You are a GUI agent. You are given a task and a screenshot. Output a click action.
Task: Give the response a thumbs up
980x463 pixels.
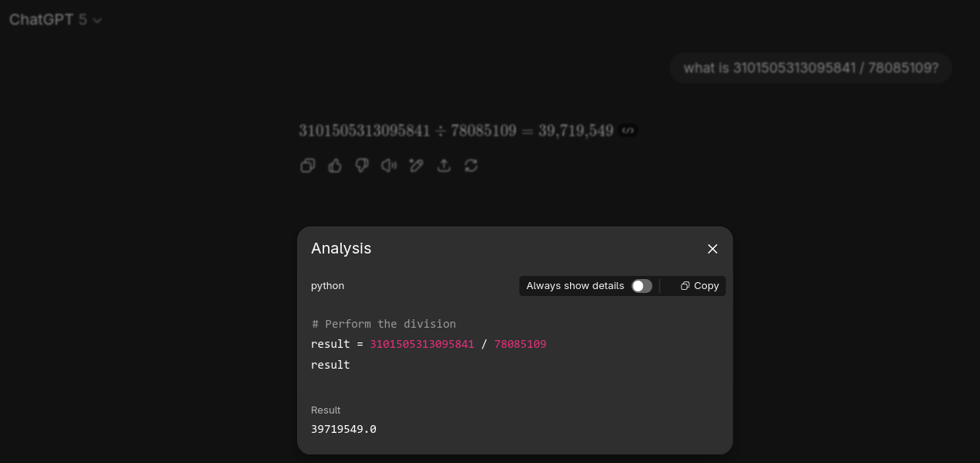[335, 165]
